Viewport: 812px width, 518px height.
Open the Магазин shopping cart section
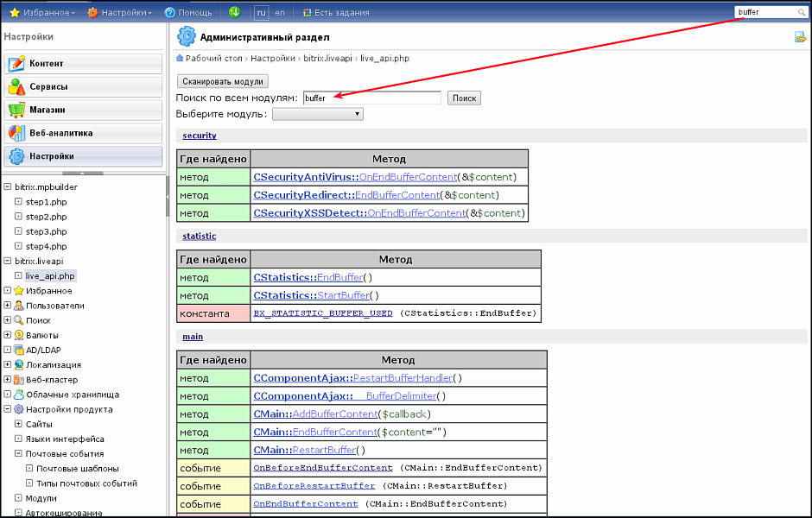pyautogui.click(x=83, y=110)
